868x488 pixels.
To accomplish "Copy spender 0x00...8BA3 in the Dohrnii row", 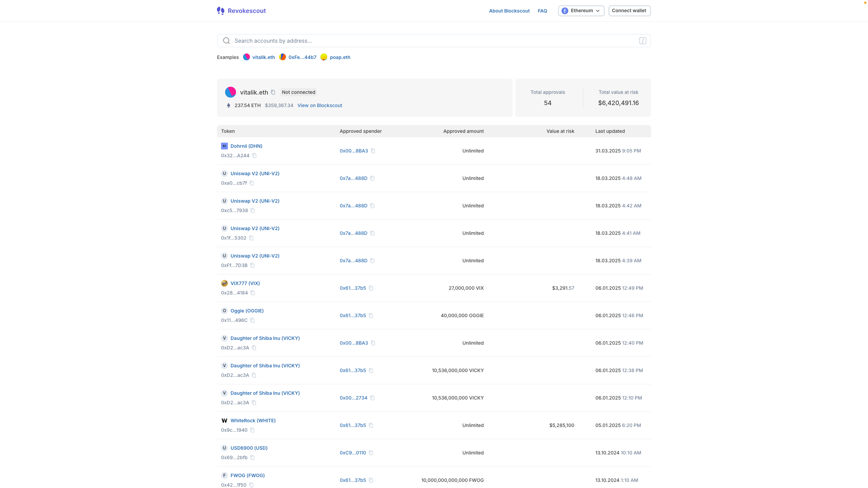I will point(373,151).
